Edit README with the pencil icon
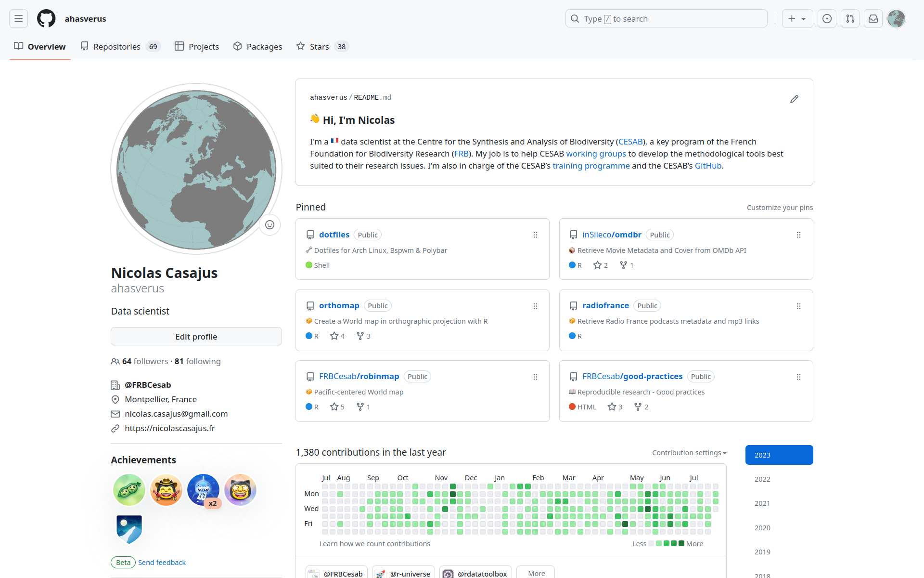The image size is (924, 578). pyautogui.click(x=794, y=99)
